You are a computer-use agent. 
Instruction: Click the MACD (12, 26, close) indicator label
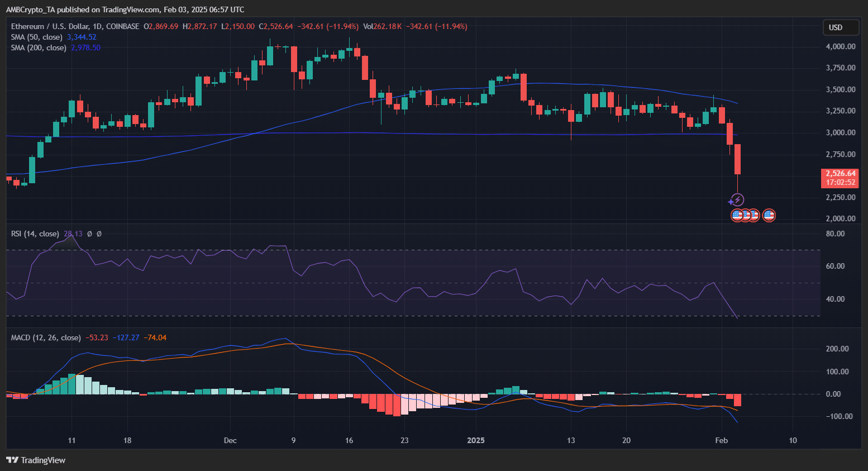[x=46, y=337]
